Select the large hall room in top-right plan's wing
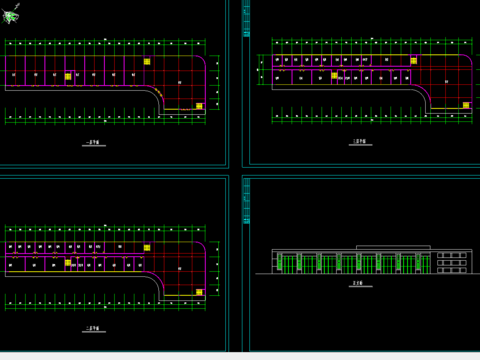Viewport: 480px width, 360px height. (447, 81)
